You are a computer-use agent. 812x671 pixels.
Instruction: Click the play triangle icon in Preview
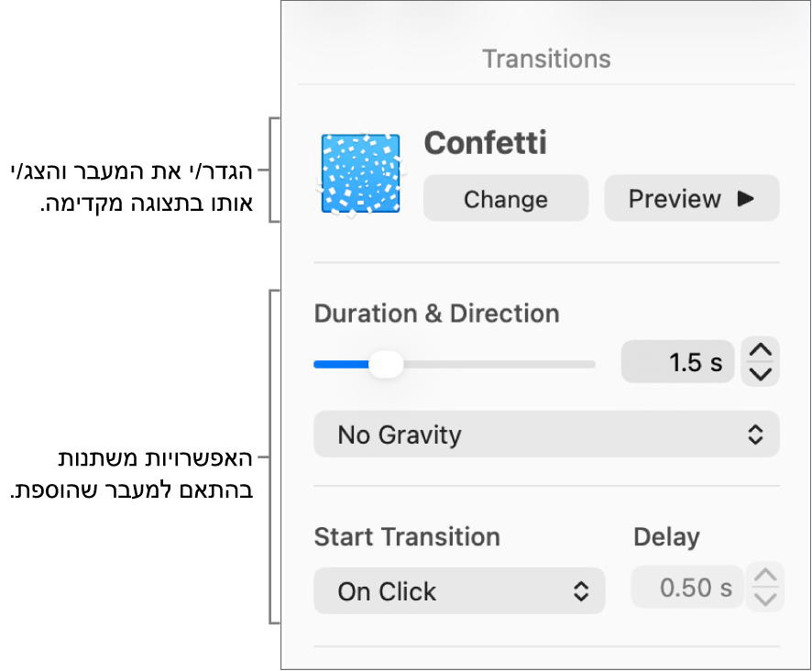(746, 198)
